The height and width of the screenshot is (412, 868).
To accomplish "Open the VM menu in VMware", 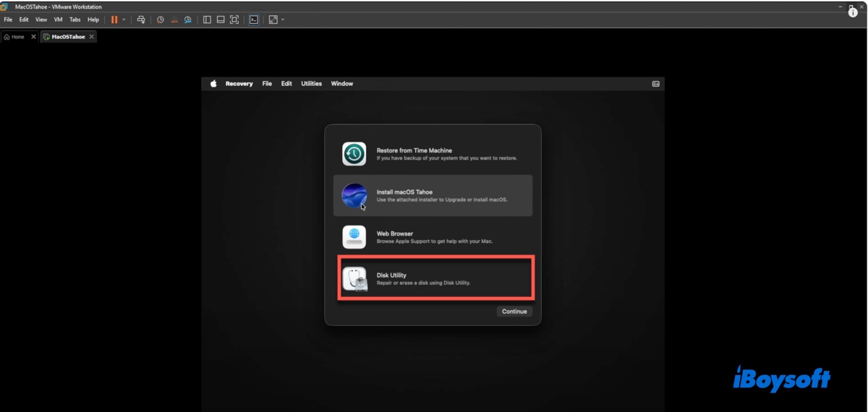I will tap(58, 20).
